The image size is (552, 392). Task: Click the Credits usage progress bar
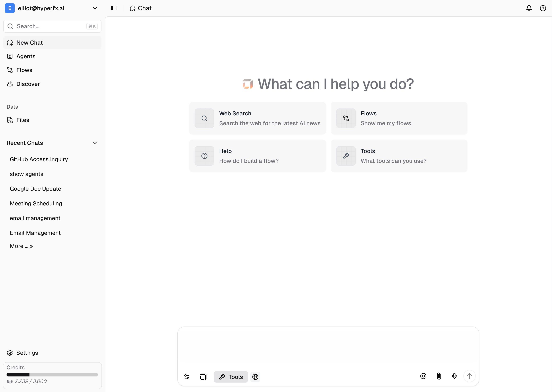point(52,375)
